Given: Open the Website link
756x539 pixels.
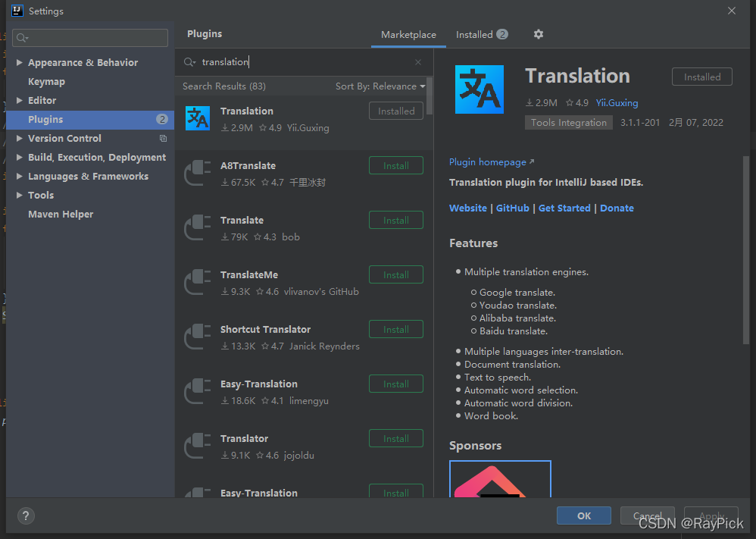Looking at the screenshot, I should click(467, 208).
